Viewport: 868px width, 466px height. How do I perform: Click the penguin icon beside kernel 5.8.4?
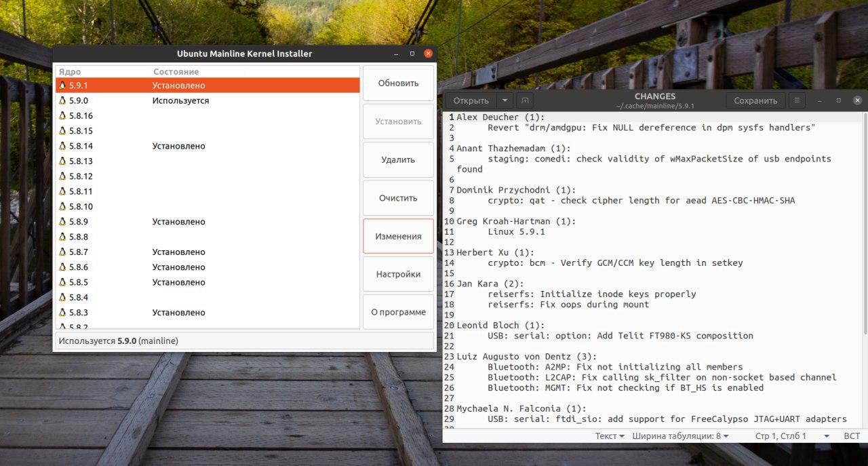pyautogui.click(x=62, y=297)
